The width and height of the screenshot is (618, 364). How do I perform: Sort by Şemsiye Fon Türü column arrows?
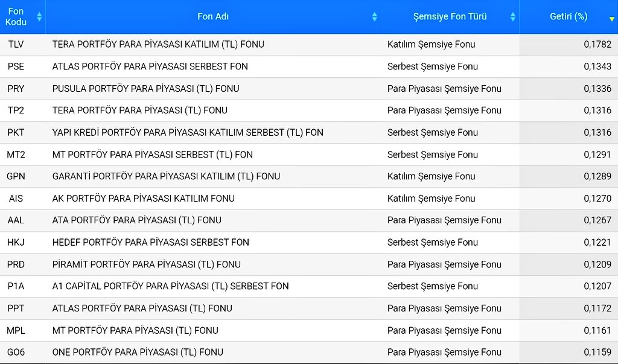513,16
